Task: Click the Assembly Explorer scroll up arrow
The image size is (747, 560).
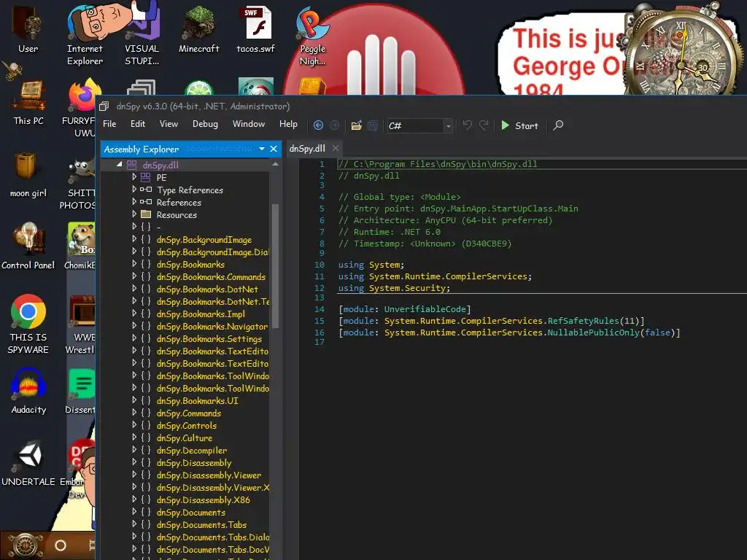Action: [x=275, y=164]
